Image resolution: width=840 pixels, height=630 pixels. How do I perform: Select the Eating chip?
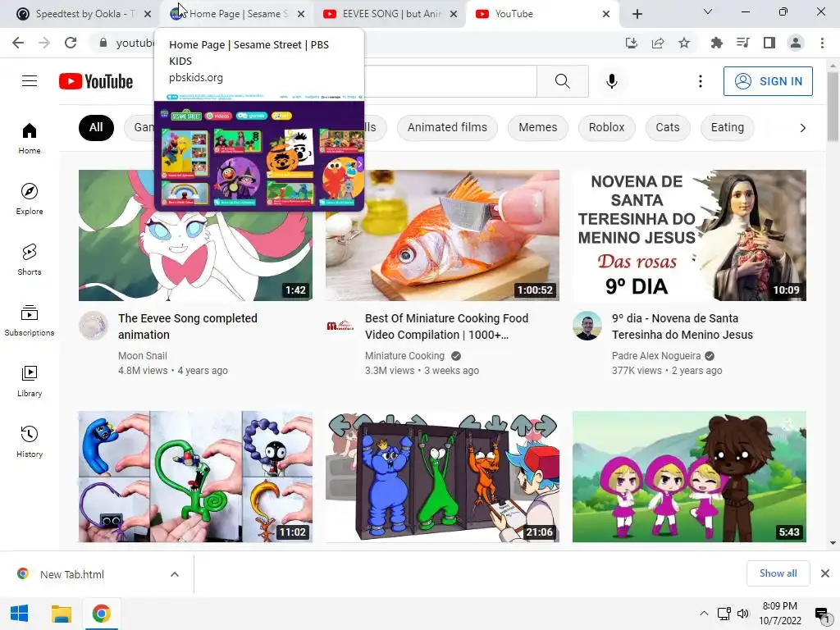pos(728,127)
